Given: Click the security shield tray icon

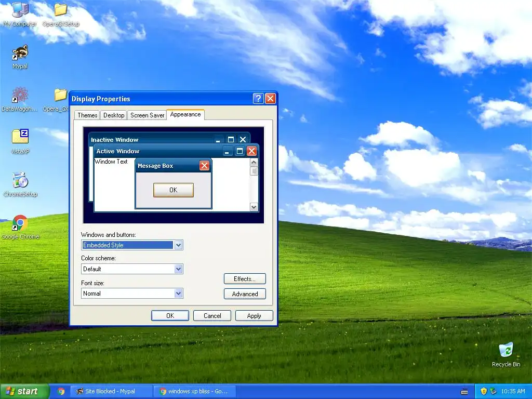Looking at the screenshot, I should [484, 391].
